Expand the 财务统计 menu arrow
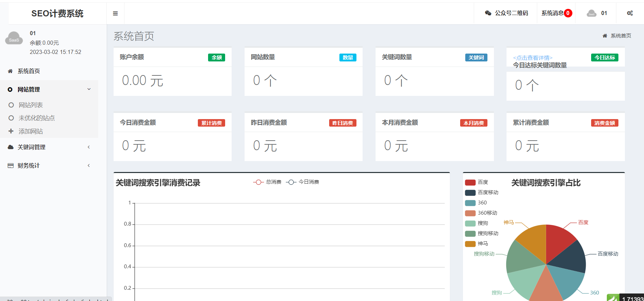The height and width of the screenshot is (301, 644). pos(89,166)
